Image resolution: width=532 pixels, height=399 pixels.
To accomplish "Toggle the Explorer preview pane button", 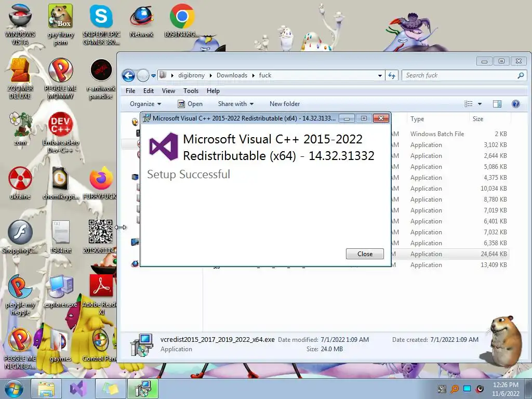I will 497,104.
